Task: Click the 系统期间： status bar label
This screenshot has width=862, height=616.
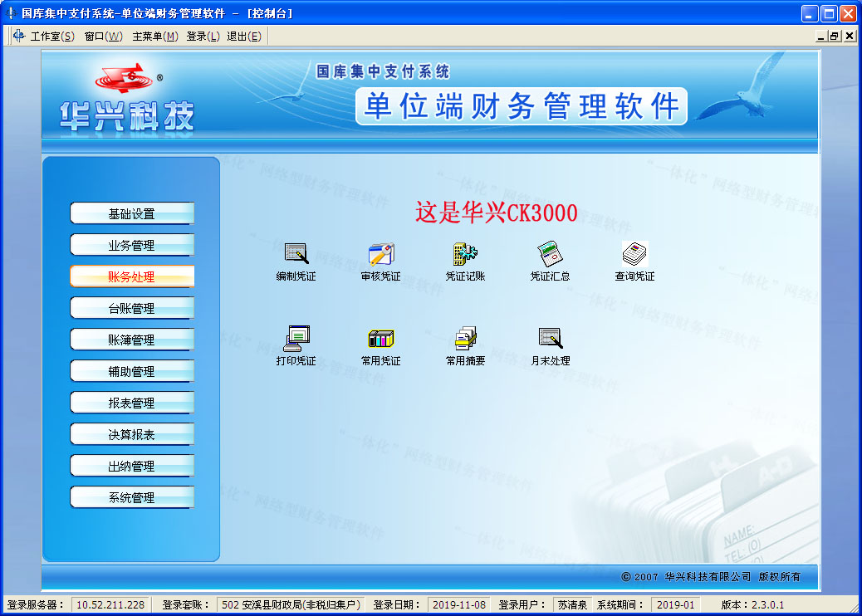Action: click(x=620, y=604)
